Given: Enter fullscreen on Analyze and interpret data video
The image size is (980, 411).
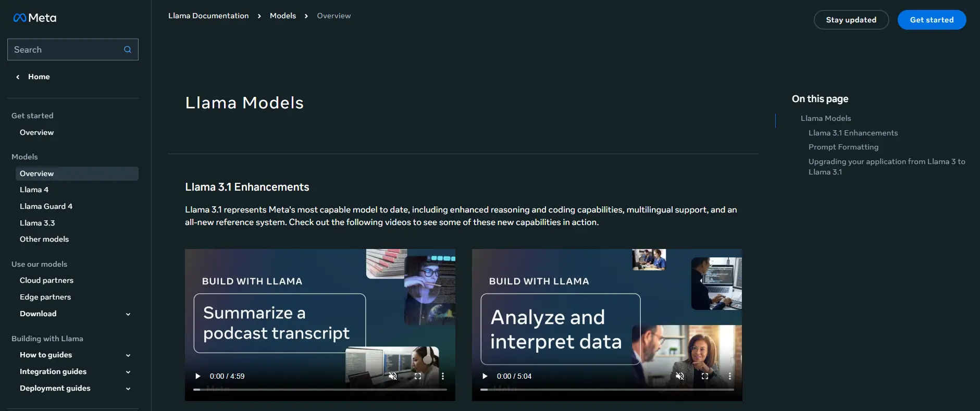Looking at the screenshot, I should pyautogui.click(x=705, y=376).
